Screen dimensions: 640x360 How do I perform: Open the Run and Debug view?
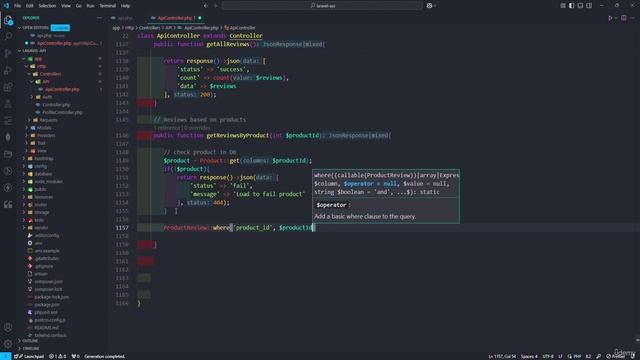click(x=8, y=70)
